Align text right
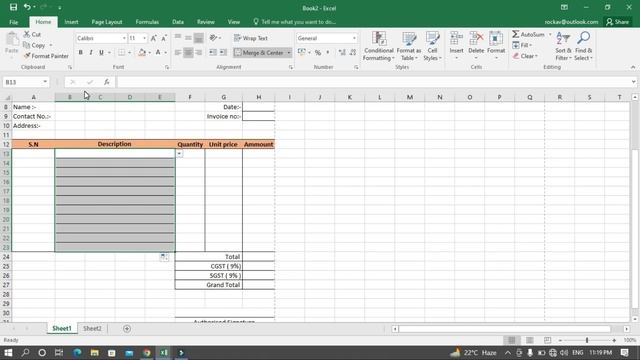640x360 pixels. [x=198, y=53]
